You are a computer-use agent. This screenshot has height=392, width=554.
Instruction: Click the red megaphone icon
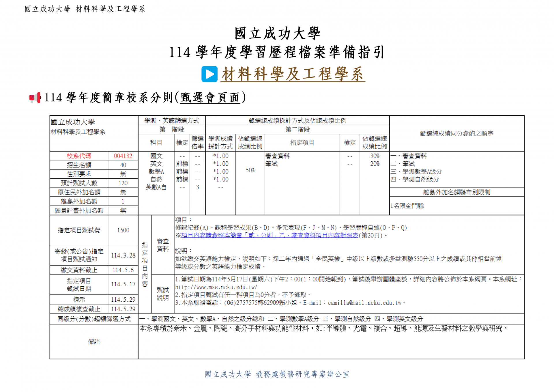click(35, 98)
